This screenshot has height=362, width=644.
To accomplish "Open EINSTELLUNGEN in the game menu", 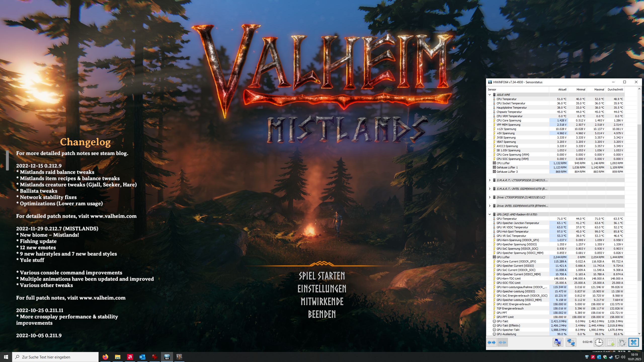I will (322, 289).
